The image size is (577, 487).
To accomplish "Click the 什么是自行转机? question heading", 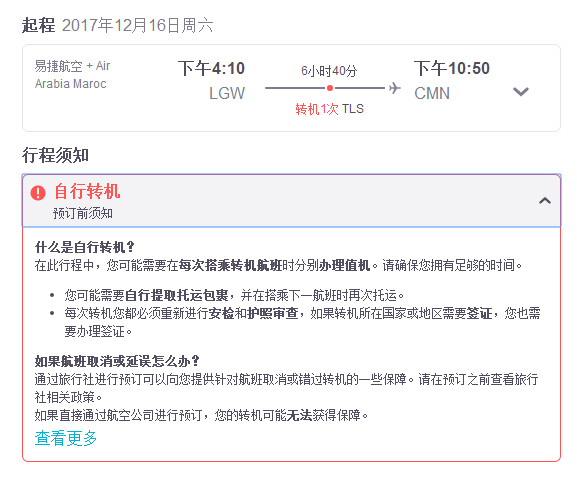I will [x=85, y=247].
